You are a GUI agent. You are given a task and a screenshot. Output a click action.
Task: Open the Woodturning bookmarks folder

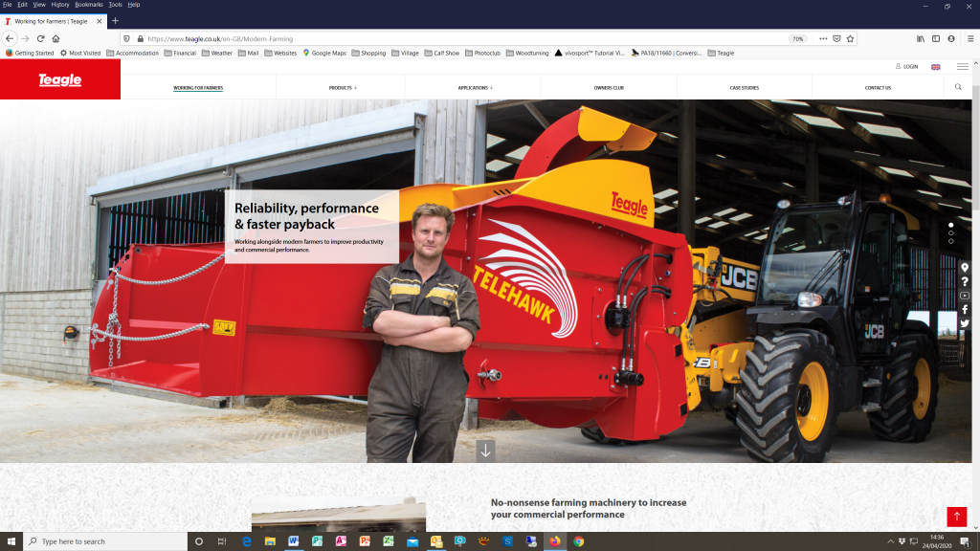527,54
